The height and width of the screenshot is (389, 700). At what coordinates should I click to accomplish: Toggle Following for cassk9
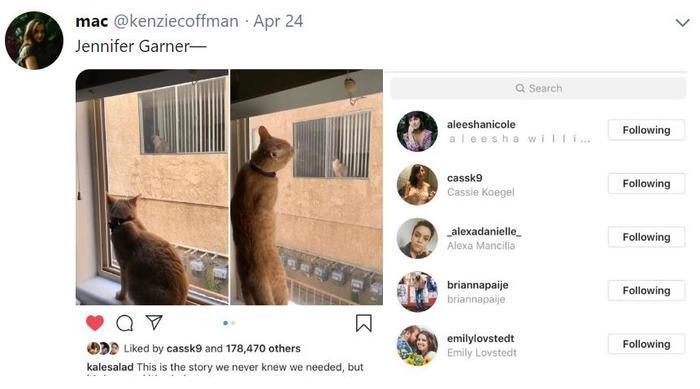(x=646, y=184)
